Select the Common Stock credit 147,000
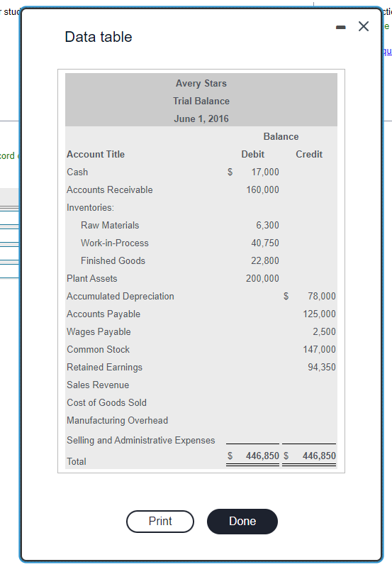The image size is (392, 567). click(320, 349)
